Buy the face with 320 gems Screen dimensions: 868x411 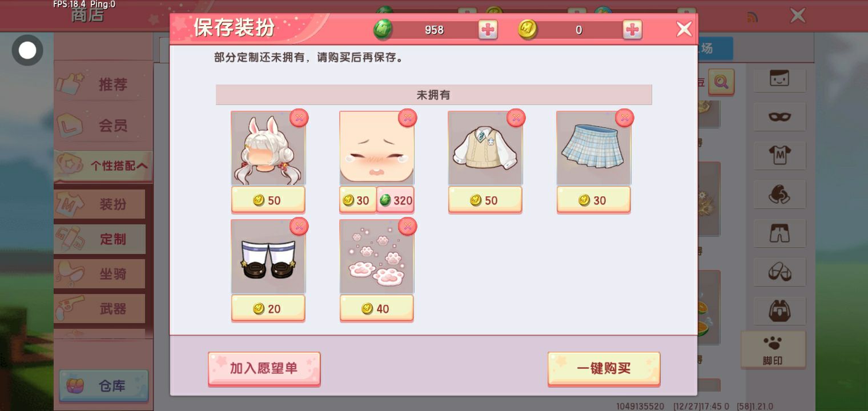coord(395,200)
